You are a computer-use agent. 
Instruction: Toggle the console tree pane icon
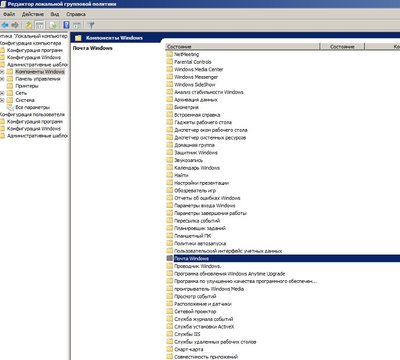coord(40,25)
